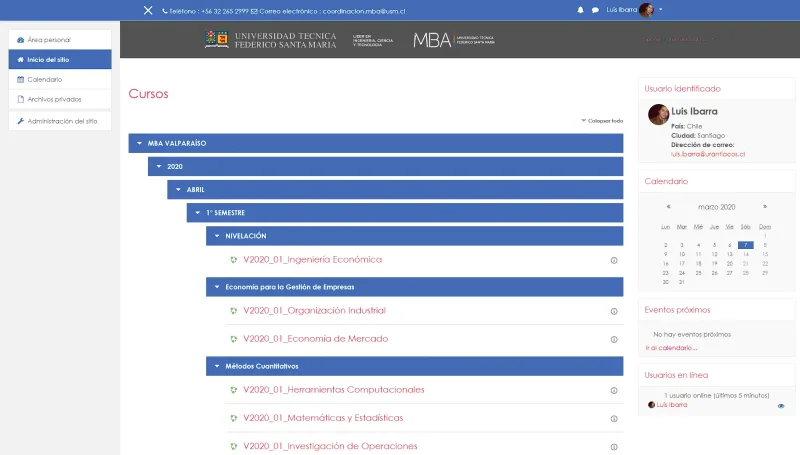This screenshot has width=800, height=455.
Task: Click the phone number in top bar
Action: [x=225, y=11]
